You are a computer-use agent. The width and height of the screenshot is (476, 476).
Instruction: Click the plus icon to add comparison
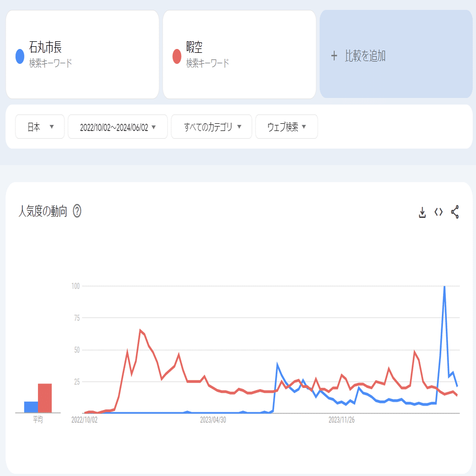pos(334,56)
